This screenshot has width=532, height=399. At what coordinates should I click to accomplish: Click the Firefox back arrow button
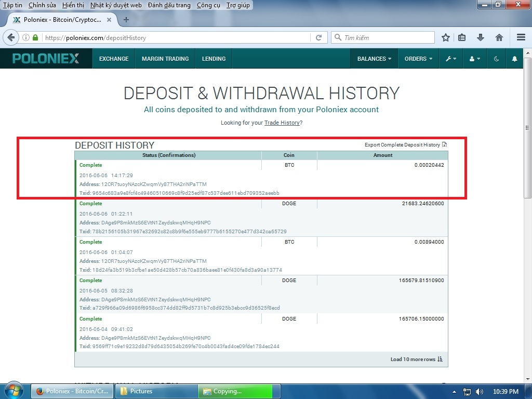(x=11, y=37)
